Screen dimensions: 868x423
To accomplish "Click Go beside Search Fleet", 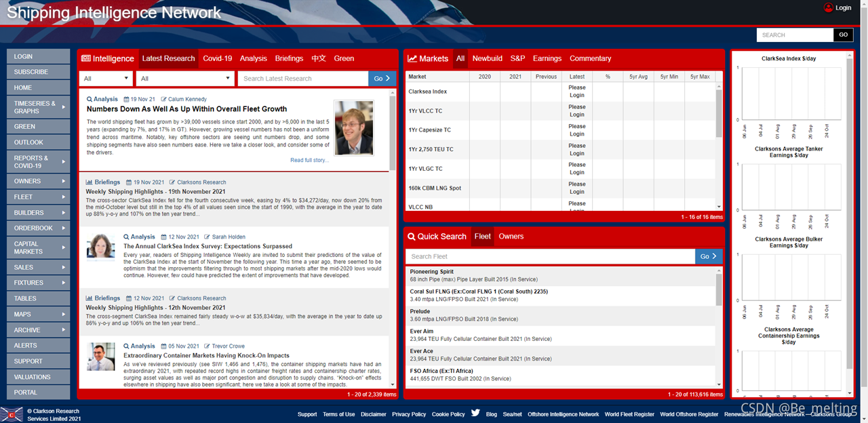I will click(x=709, y=256).
